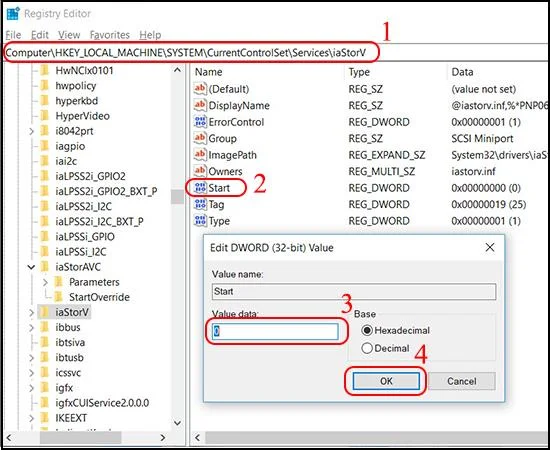The width and height of the screenshot is (550, 450).
Task: Click the Type DWORD value icon
Action: point(200,220)
